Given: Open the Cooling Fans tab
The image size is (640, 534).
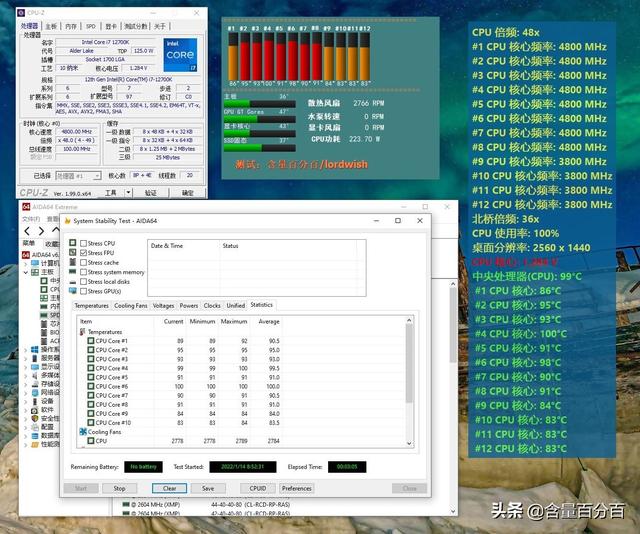Looking at the screenshot, I should coord(131,305).
